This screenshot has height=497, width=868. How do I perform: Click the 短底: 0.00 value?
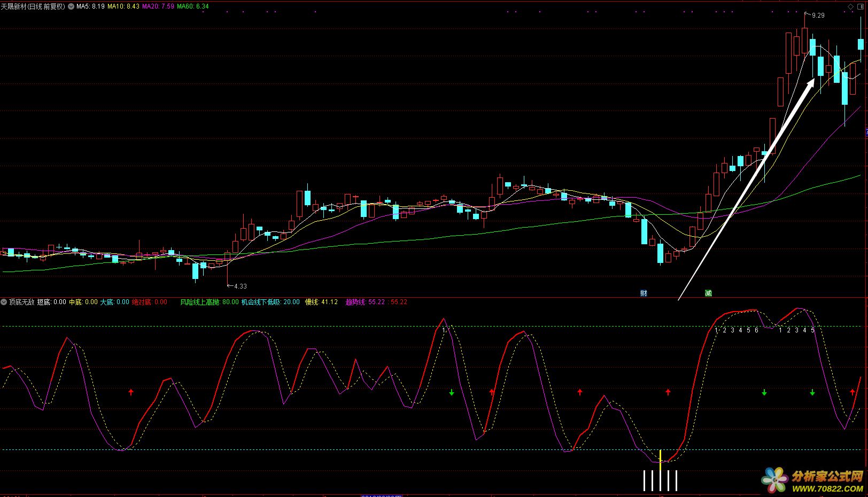pos(52,302)
